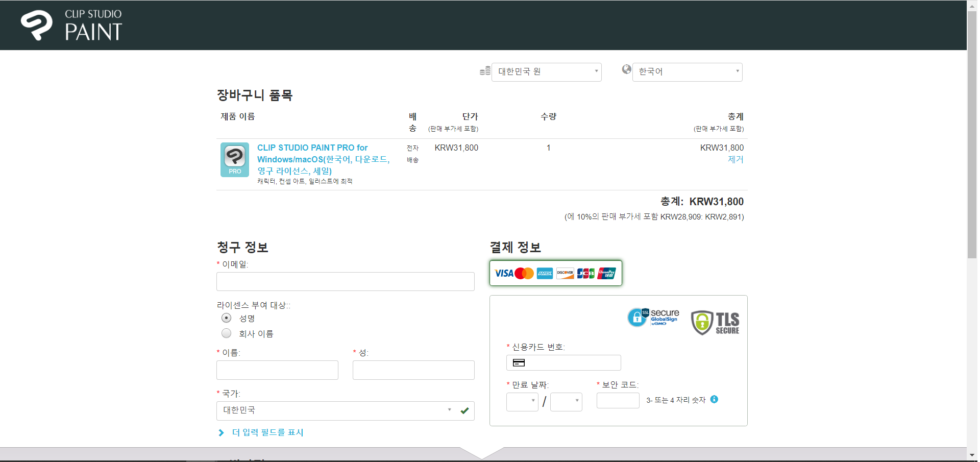Click the 3- 또는 4 자리 숫자 hint
980x462 pixels.
coord(676,400)
